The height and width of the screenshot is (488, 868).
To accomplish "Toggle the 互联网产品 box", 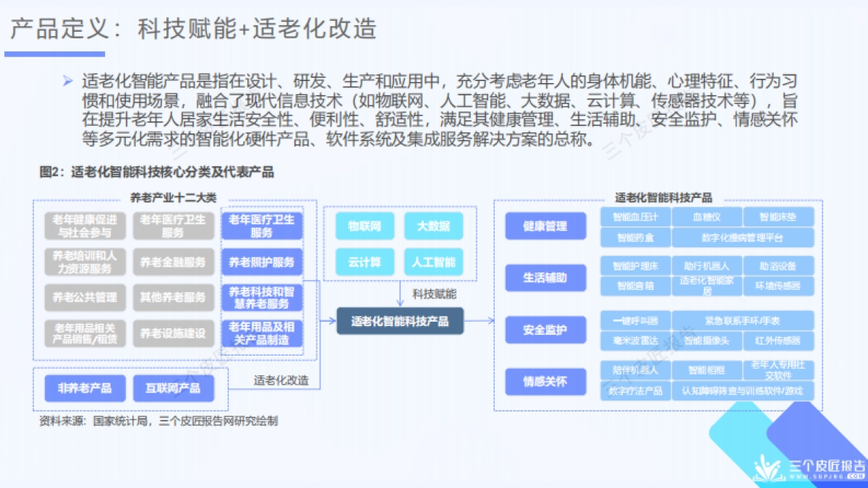I will tap(173, 388).
